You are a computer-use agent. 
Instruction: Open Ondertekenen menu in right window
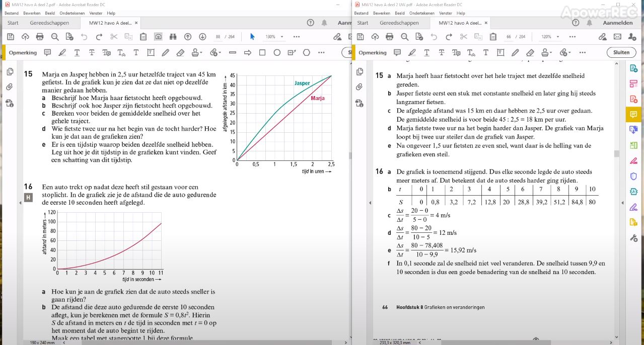point(422,13)
